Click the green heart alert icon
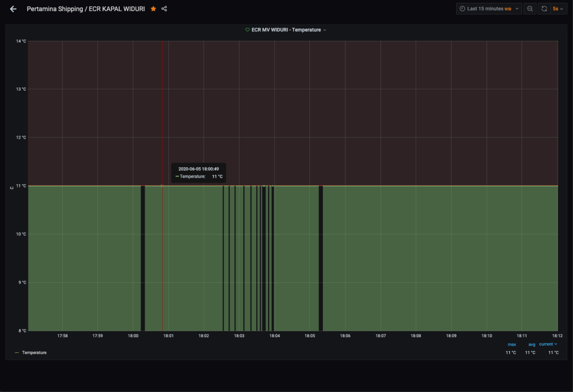 [x=247, y=30]
